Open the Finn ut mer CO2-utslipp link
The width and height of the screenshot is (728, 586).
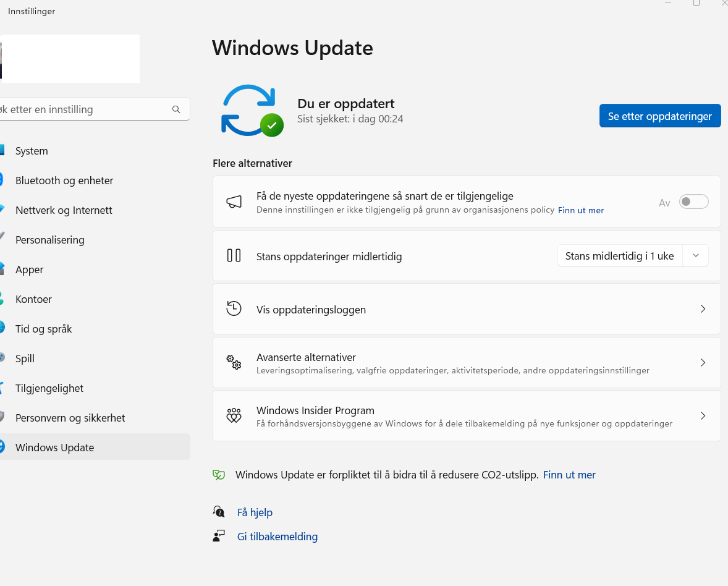pyautogui.click(x=569, y=475)
